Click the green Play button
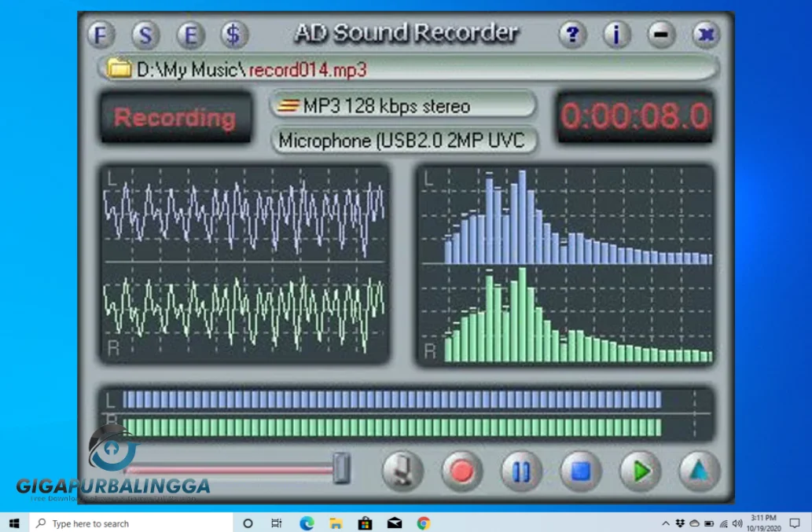 click(640, 471)
